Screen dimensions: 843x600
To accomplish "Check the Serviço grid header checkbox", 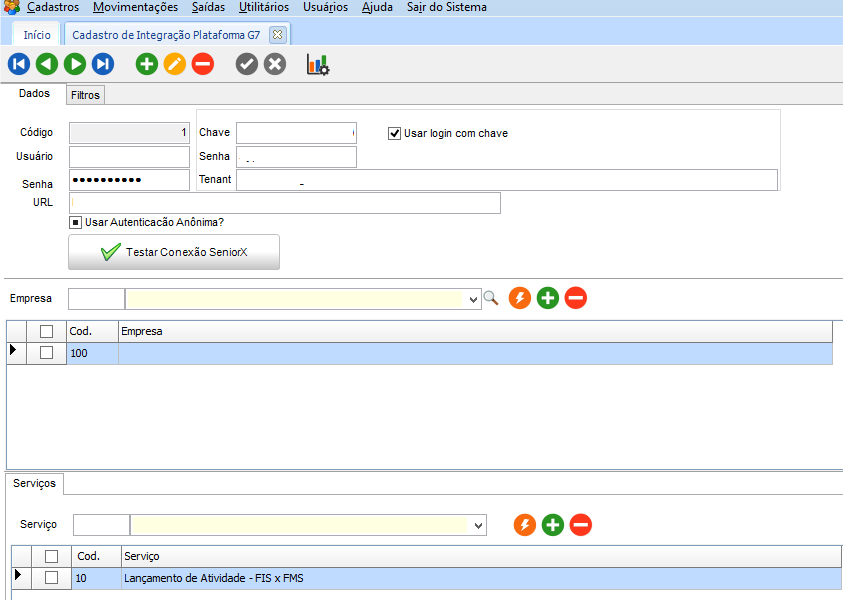I will pos(52,556).
